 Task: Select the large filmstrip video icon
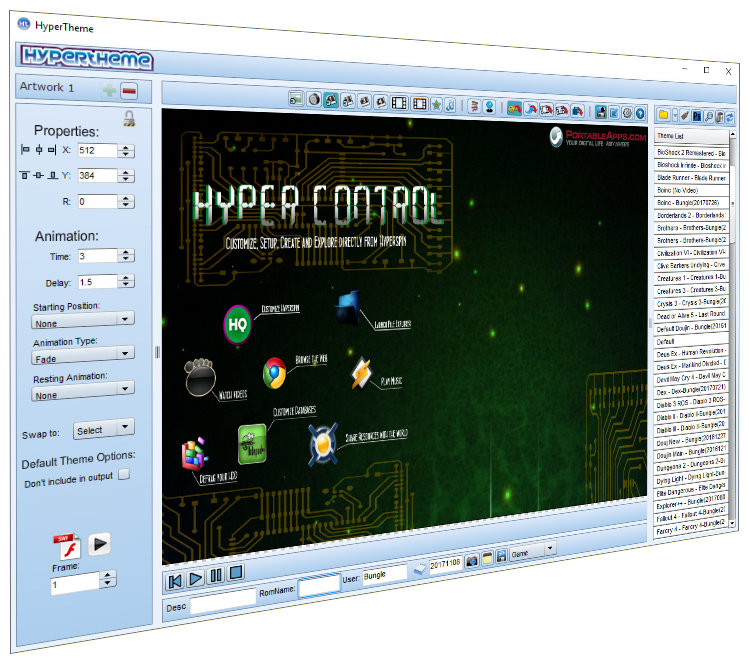point(399,103)
